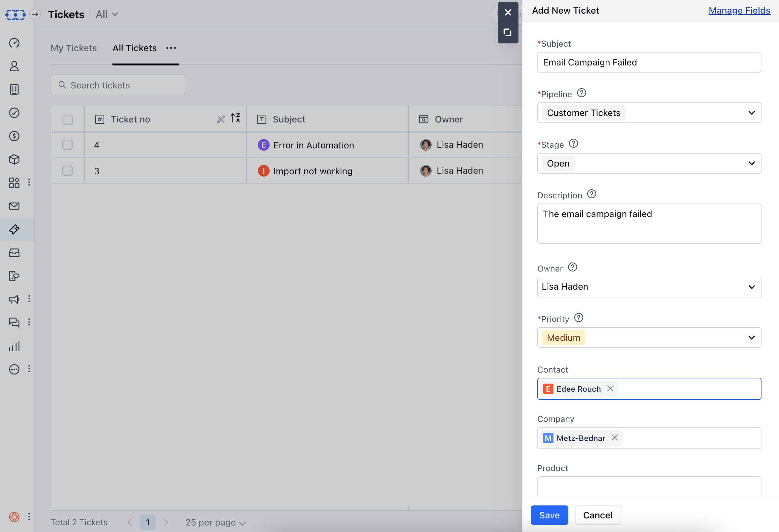This screenshot has width=779, height=532.
Task: Toggle the select all tickets checkbox
Action: pyautogui.click(x=68, y=120)
